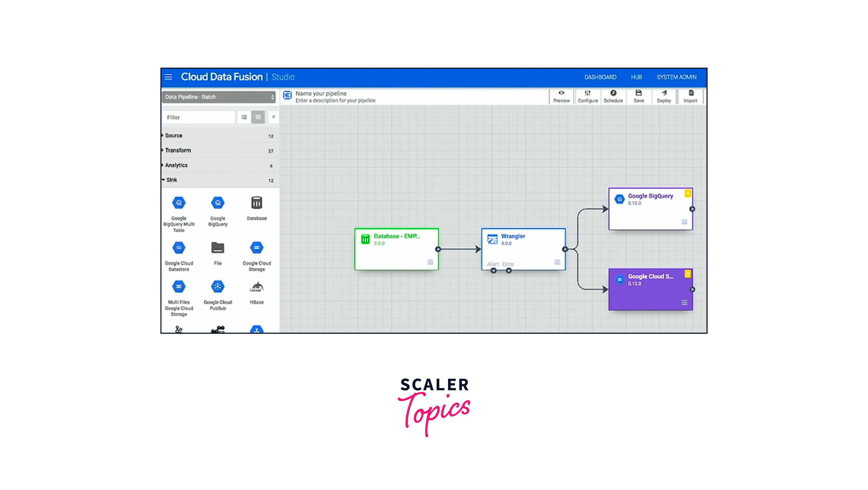Open the DASHBOARD menu item
868x490 pixels.
[600, 77]
